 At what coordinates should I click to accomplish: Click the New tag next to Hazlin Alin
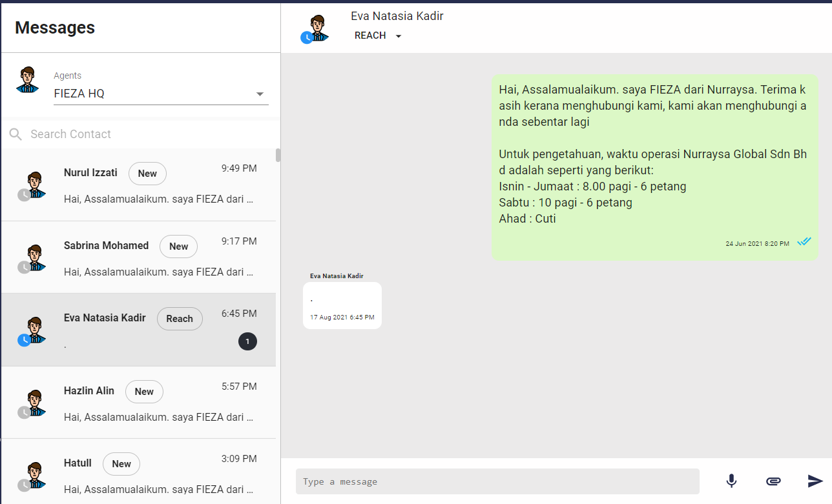[x=144, y=391]
